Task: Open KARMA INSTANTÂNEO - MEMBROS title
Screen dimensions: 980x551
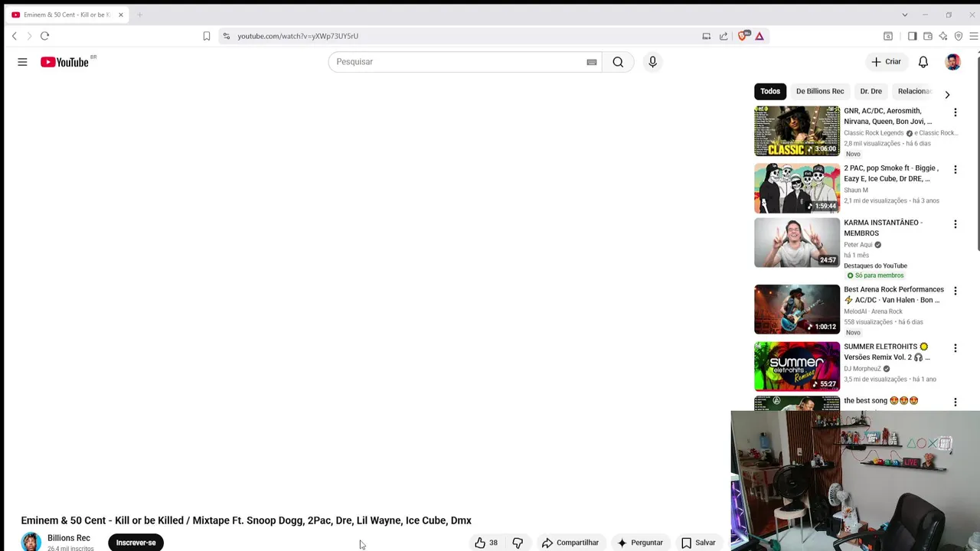Action: pyautogui.click(x=883, y=228)
